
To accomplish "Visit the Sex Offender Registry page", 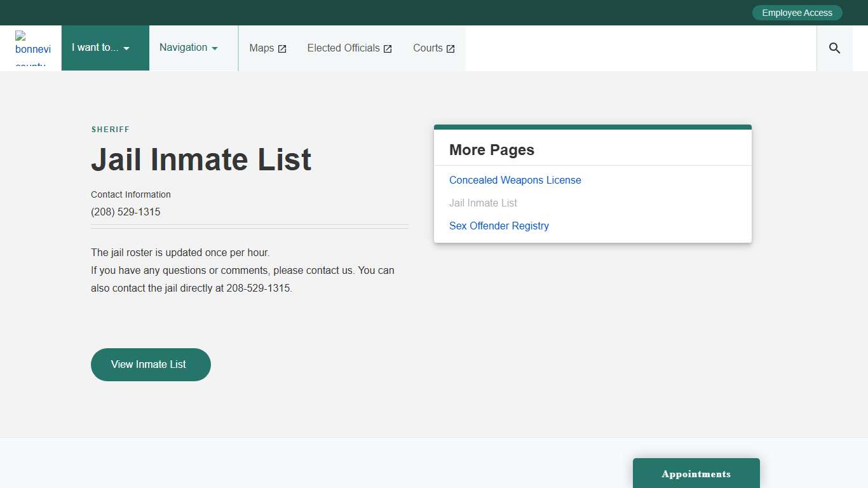I will click(499, 226).
